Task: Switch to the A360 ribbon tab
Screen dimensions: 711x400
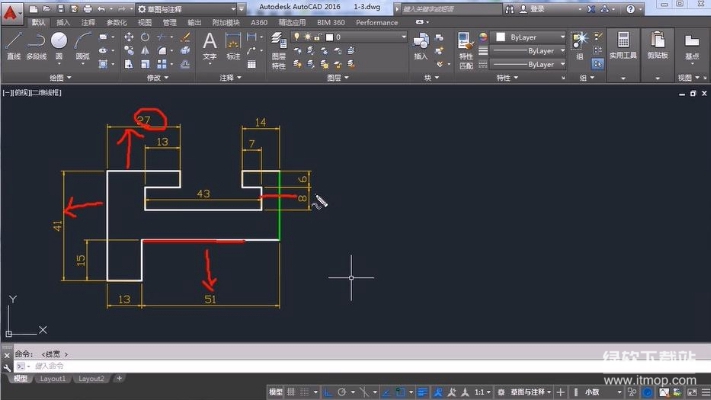Action: (259, 22)
